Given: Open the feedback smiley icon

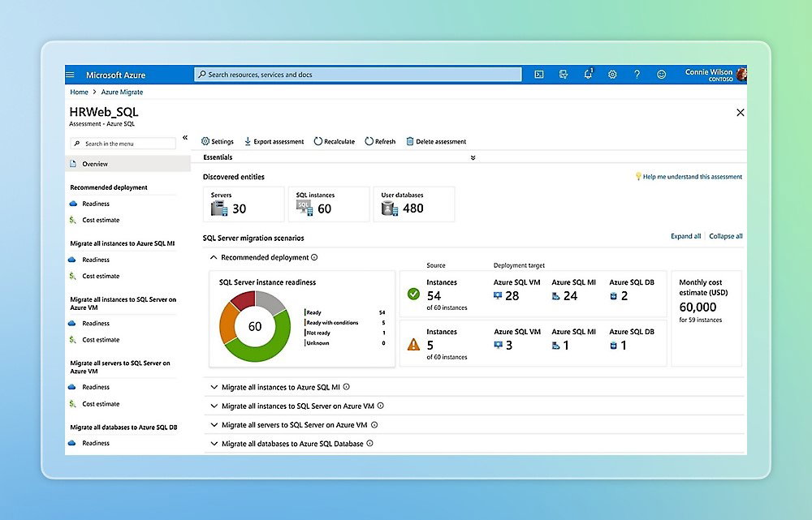Looking at the screenshot, I should click(x=661, y=75).
